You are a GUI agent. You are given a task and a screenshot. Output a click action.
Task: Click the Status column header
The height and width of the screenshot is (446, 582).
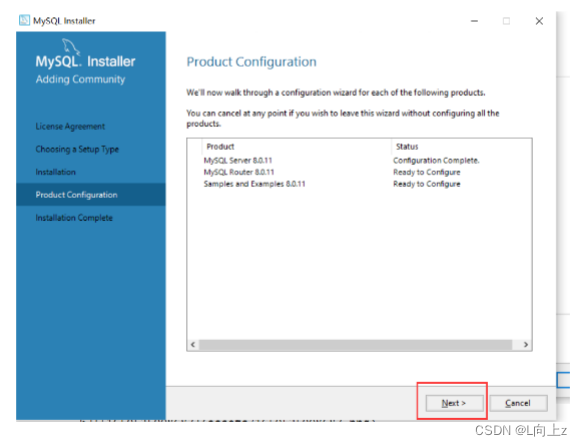pos(461,147)
